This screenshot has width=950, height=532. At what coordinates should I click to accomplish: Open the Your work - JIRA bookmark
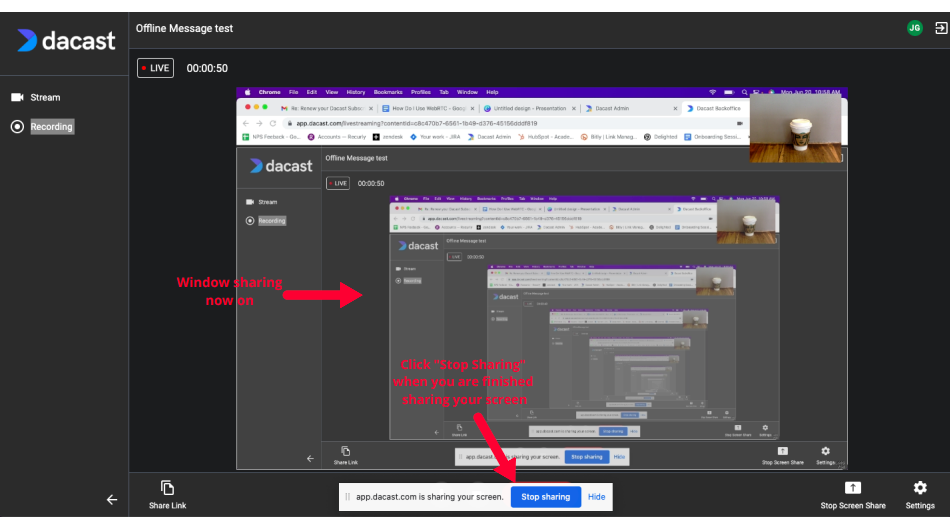435,137
